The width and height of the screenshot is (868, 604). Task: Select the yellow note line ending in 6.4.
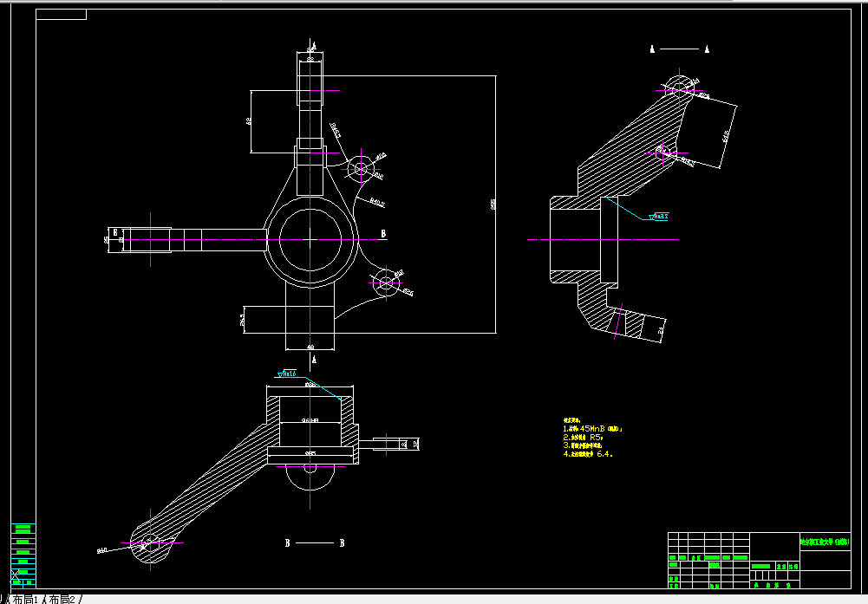(x=588, y=453)
